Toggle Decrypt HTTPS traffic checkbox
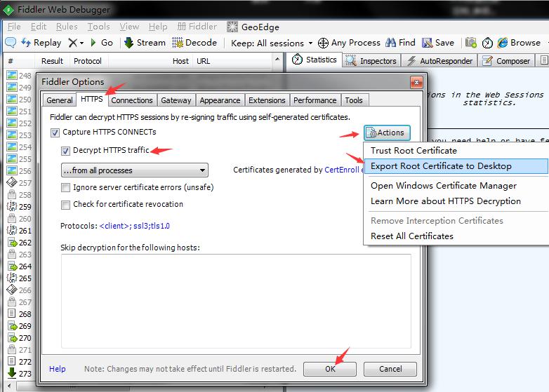549x392 pixels. pyautogui.click(x=65, y=151)
